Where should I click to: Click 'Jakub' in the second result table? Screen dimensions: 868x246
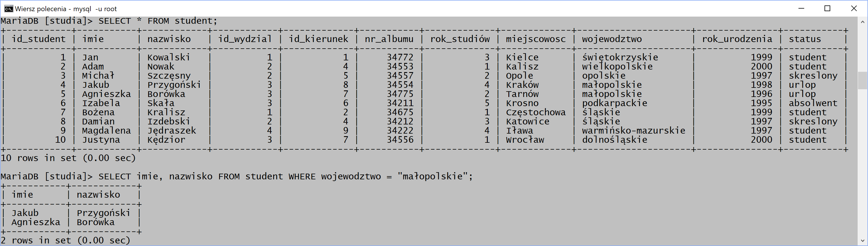pyautogui.click(x=25, y=213)
